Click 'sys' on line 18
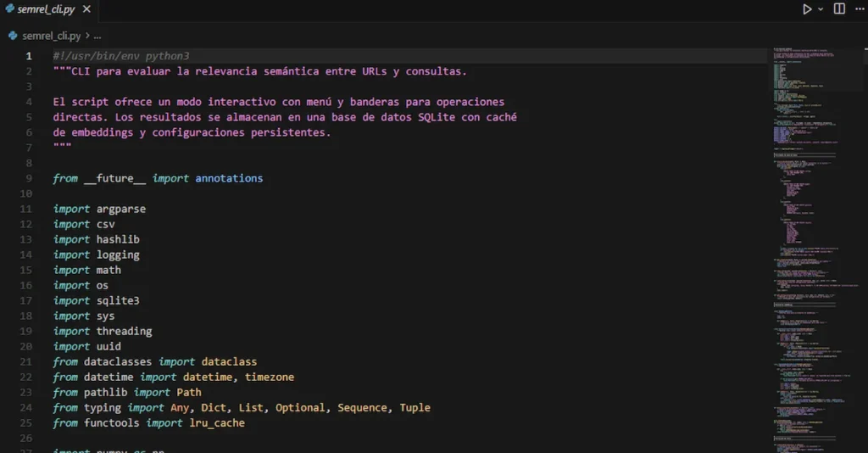The width and height of the screenshot is (868, 453). pyautogui.click(x=106, y=316)
